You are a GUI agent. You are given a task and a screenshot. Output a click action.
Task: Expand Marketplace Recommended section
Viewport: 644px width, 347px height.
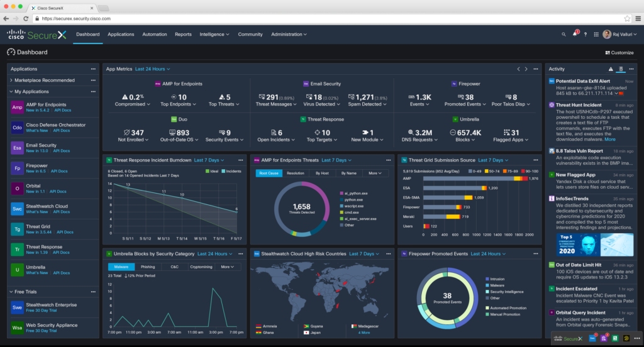[x=11, y=80]
